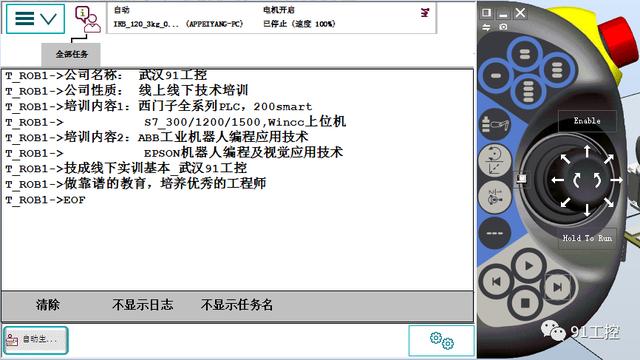
Task: Push joystick right arrow
Action: point(616,180)
